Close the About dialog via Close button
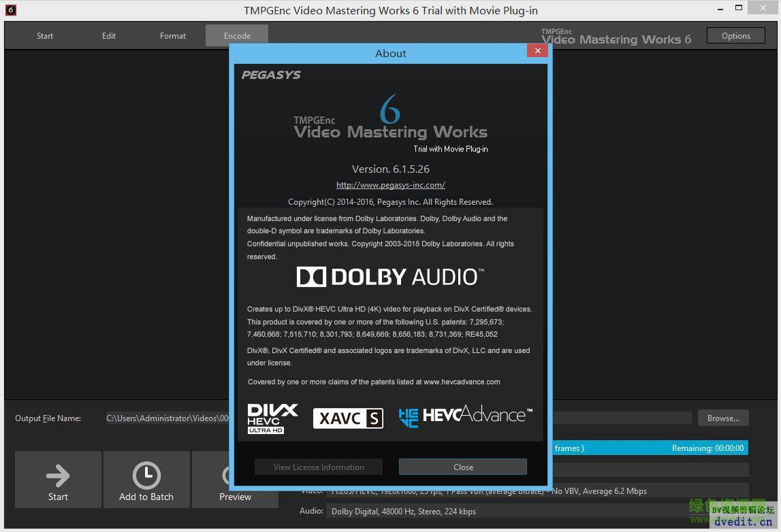This screenshot has height=532, width=781. tap(462, 467)
